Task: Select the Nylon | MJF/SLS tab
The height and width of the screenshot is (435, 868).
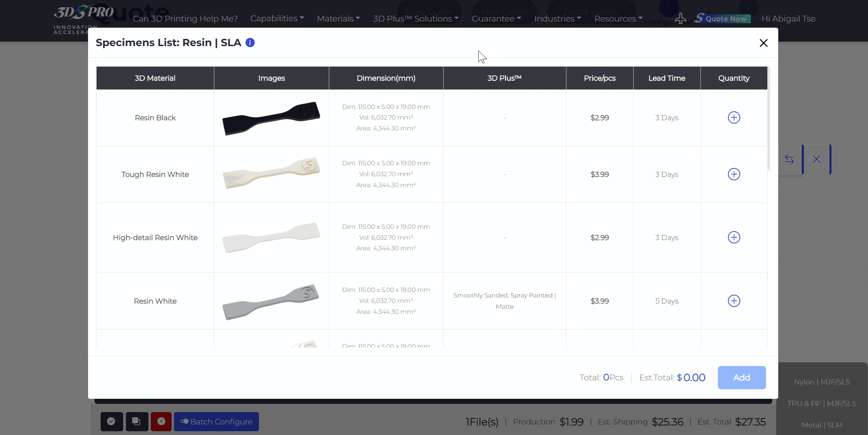Action: pos(822,382)
